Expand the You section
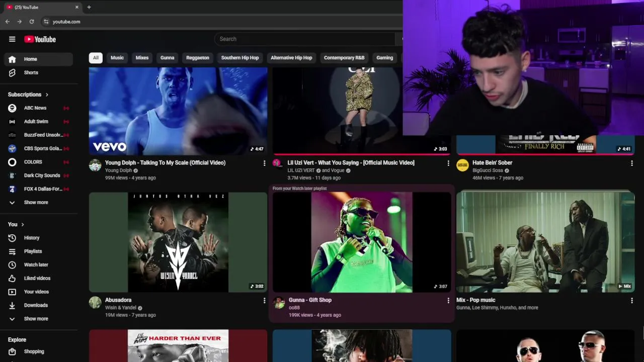Viewport: 644px width, 362px height. (x=16, y=224)
